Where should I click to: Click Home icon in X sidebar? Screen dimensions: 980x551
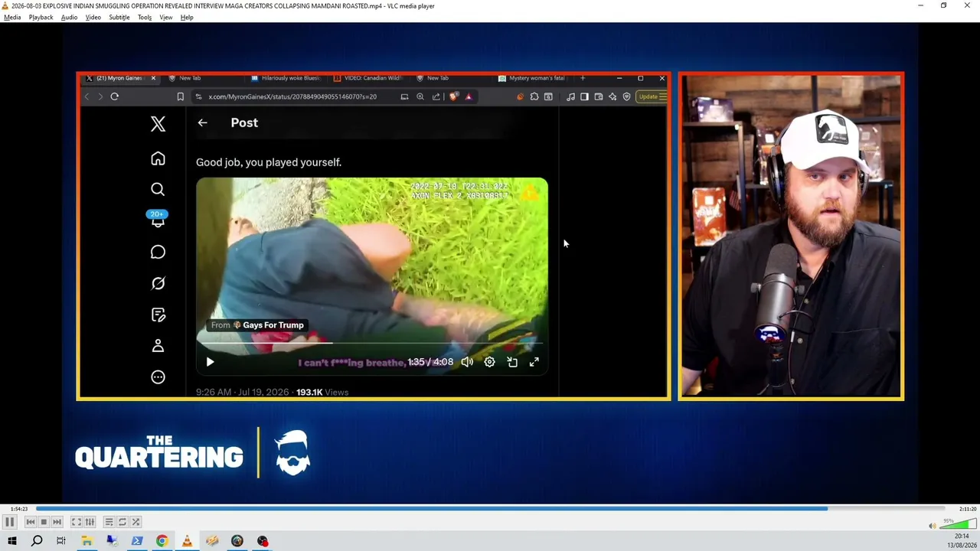pyautogui.click(x=158, y=158)
